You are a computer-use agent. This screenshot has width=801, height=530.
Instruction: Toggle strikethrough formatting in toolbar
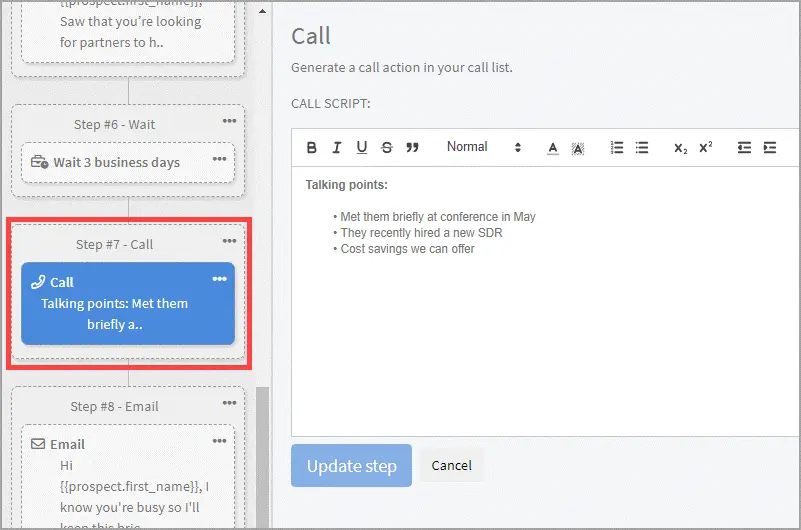pyautogui.click(x=387, y=148)
